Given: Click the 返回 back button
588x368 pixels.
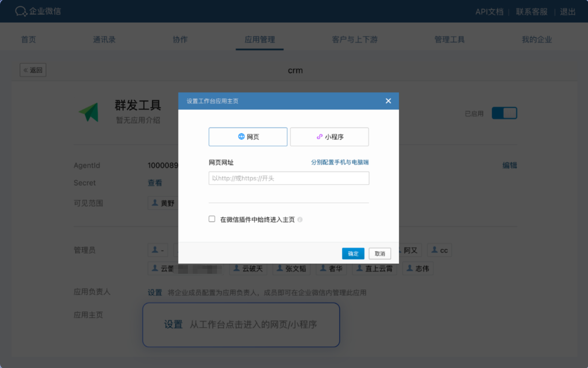Looking at the screenshot, I should tap(33, 70).
